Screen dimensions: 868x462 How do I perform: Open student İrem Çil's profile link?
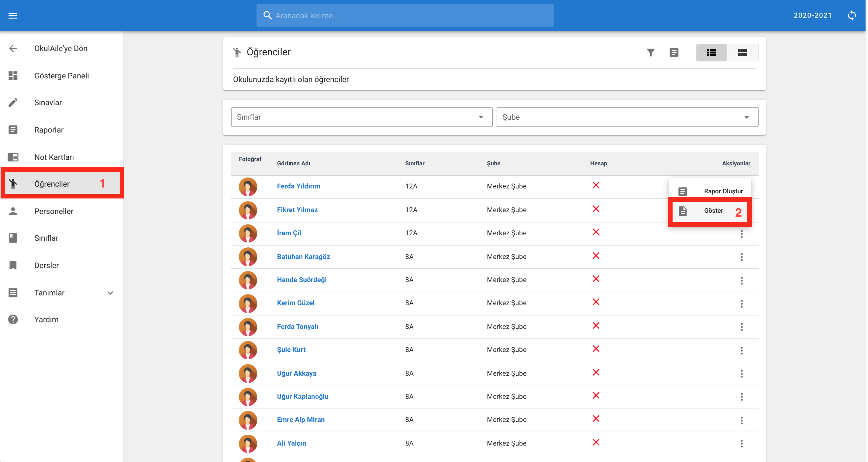(x=289, y=233)
